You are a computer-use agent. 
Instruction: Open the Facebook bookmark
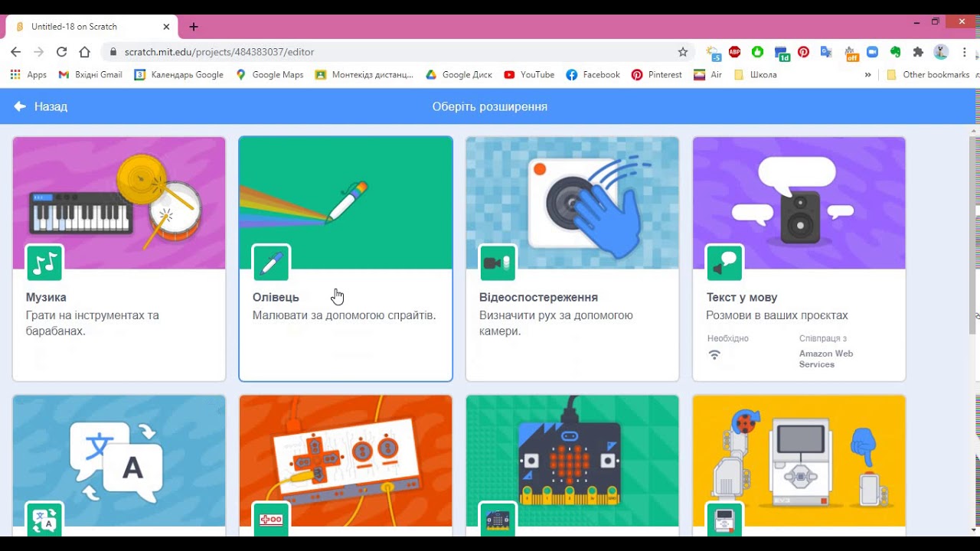click(x=593, y=75)
